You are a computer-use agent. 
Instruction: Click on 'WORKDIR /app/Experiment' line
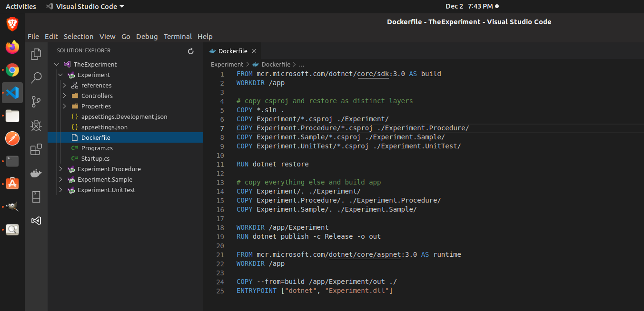point(282,227)
